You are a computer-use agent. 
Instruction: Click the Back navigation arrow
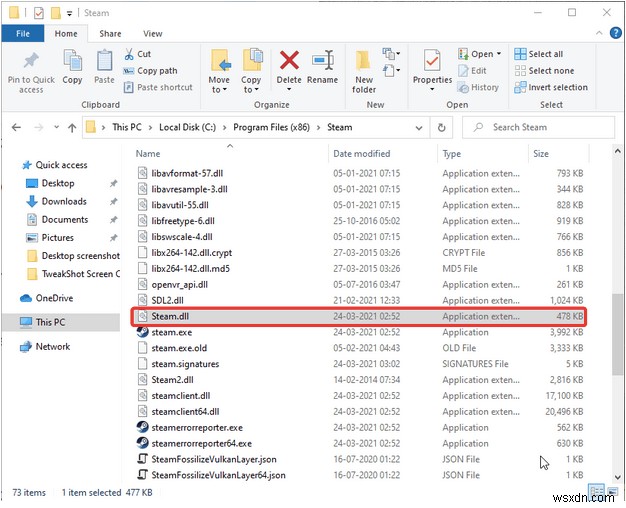point(16,127)
